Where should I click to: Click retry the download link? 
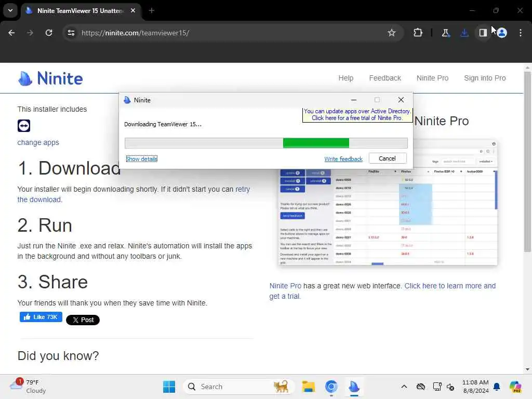[243, 189]
